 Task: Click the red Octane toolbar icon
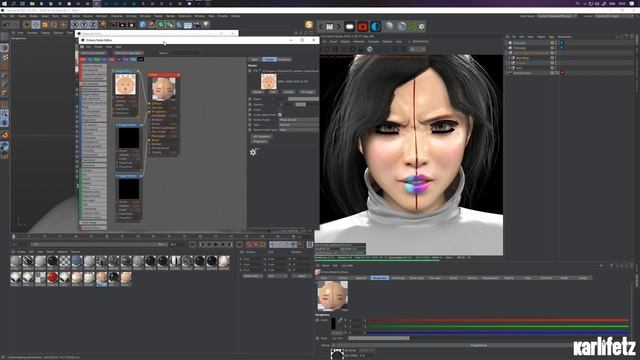pyautogui.click(x=362, y=27)
